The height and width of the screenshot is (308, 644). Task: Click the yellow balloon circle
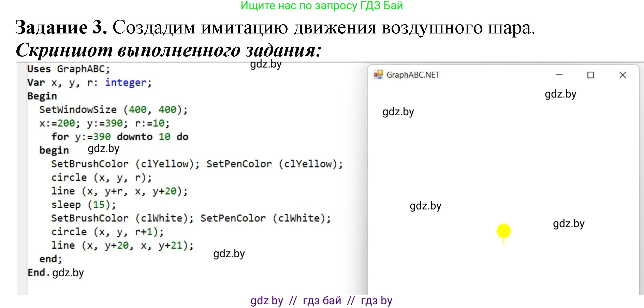[503, 231]
